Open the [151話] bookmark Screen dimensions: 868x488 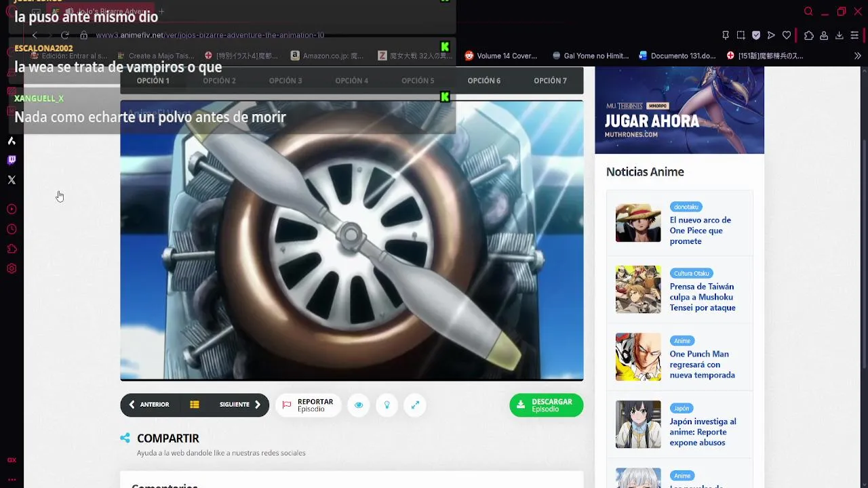tap(764, 56)
